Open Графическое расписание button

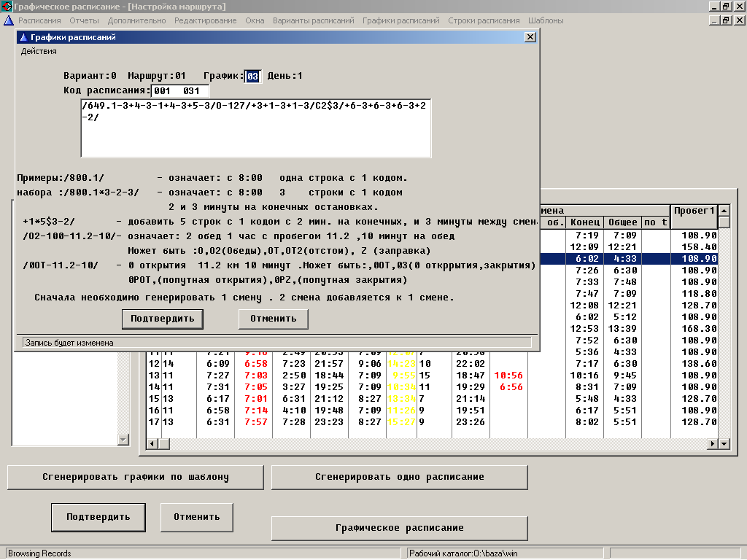(x=399, y=528)
